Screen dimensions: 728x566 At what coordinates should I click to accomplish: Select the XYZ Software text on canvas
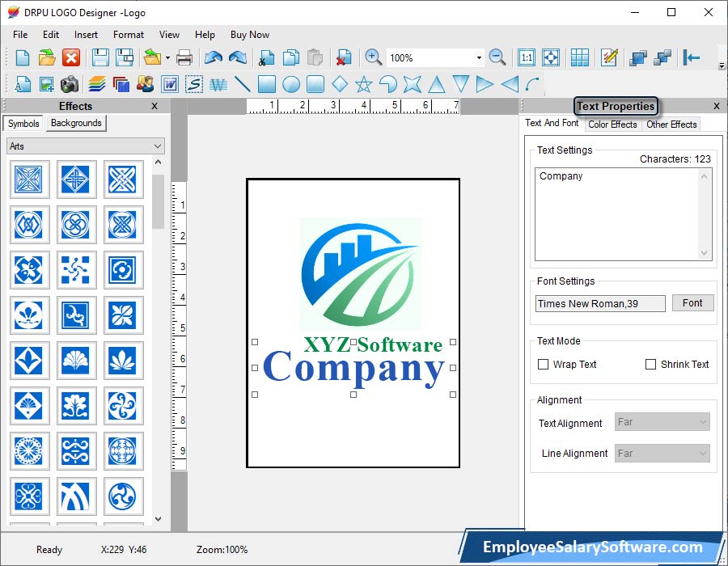pyautogui.click(x=373, y=344)
